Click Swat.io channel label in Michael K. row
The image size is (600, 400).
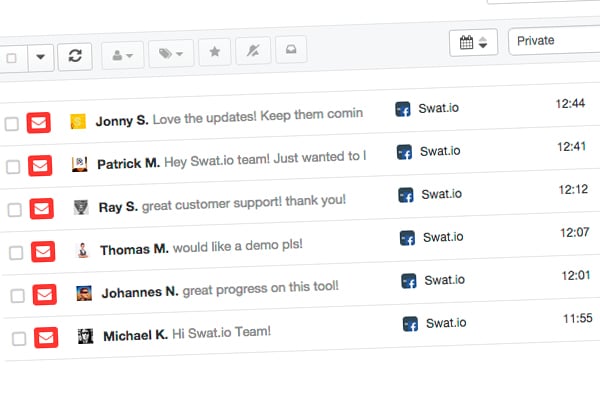[x=446, y=323]
